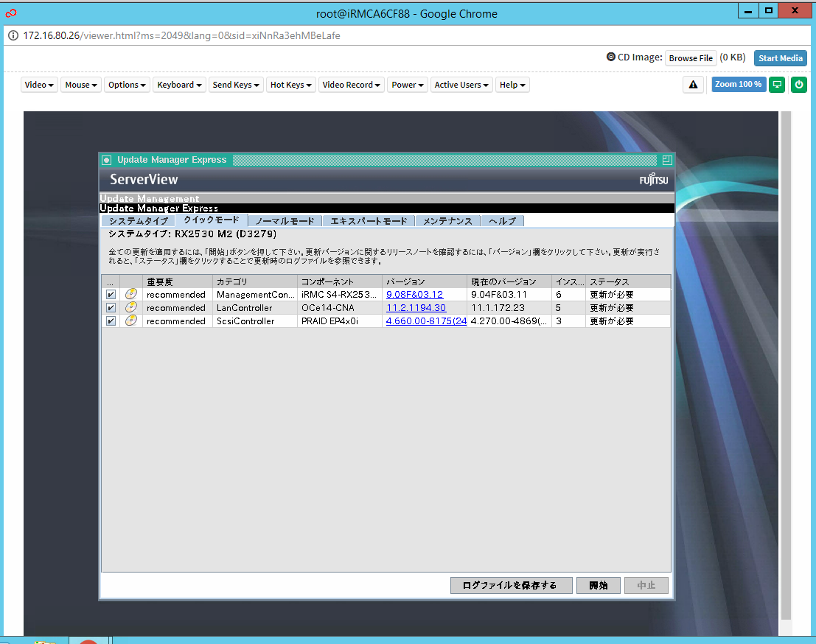Open version link 11.2.1194.30
Image resolution: width=816 pixels, height=644 pixels.
[416, 308]
